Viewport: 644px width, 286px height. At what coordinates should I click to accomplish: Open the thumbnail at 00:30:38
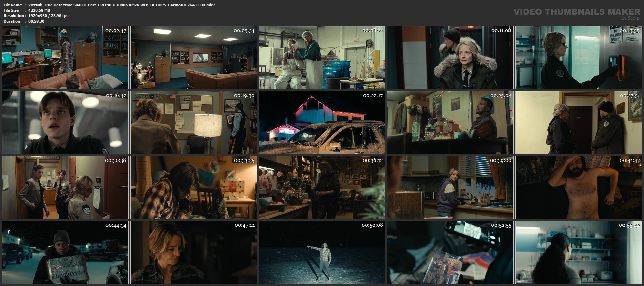(x=65, y=187)
